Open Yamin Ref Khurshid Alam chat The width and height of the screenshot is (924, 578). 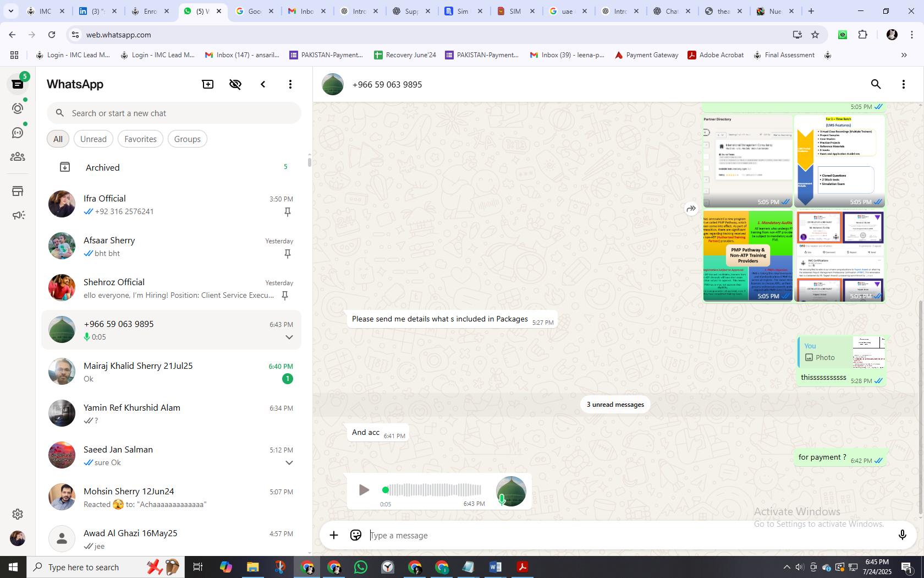(171, 413)
